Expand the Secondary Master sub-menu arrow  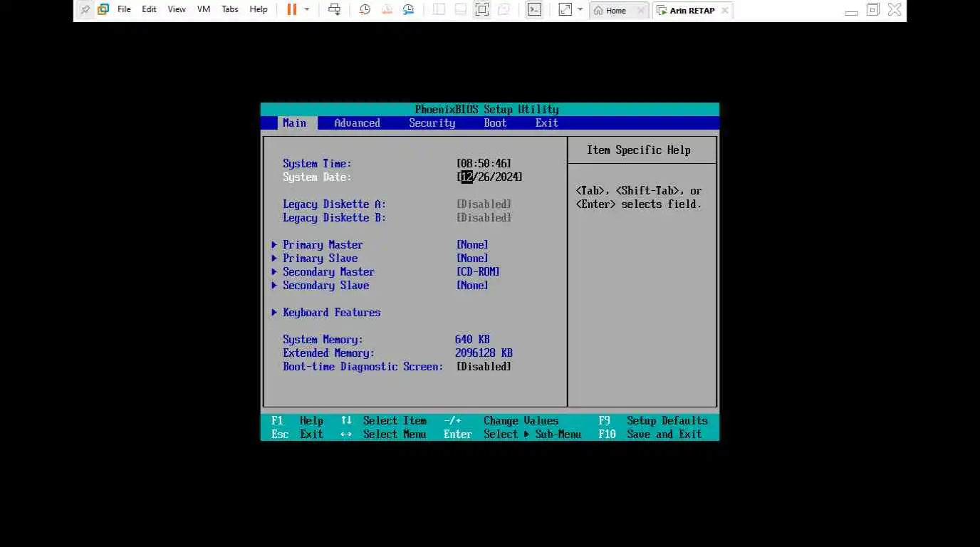(x=274, y=272)
